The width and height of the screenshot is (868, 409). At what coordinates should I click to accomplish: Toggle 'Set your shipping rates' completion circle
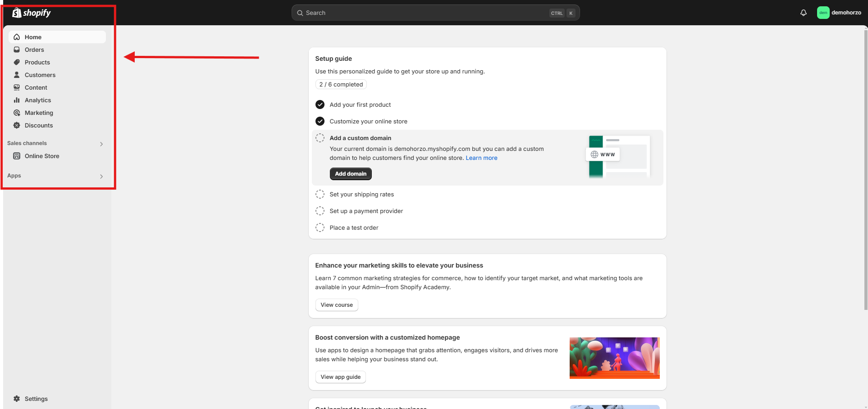pos(320,194)
